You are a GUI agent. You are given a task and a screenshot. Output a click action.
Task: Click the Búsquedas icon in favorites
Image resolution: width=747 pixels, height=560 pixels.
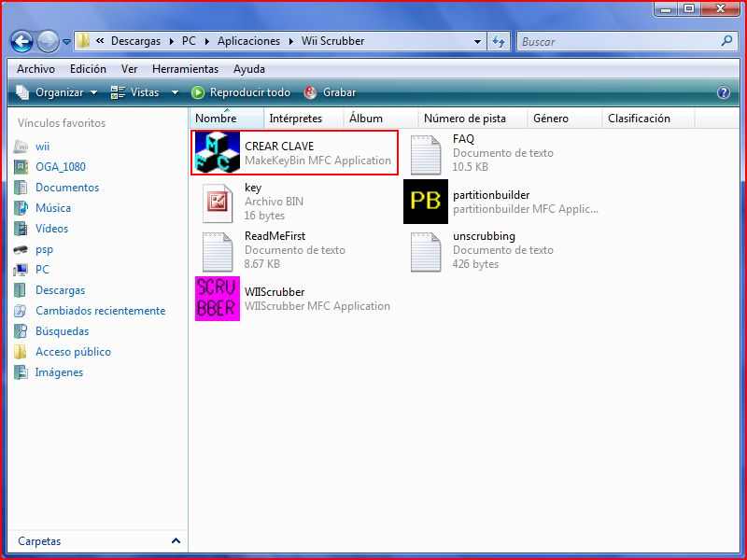click(21, 331)
